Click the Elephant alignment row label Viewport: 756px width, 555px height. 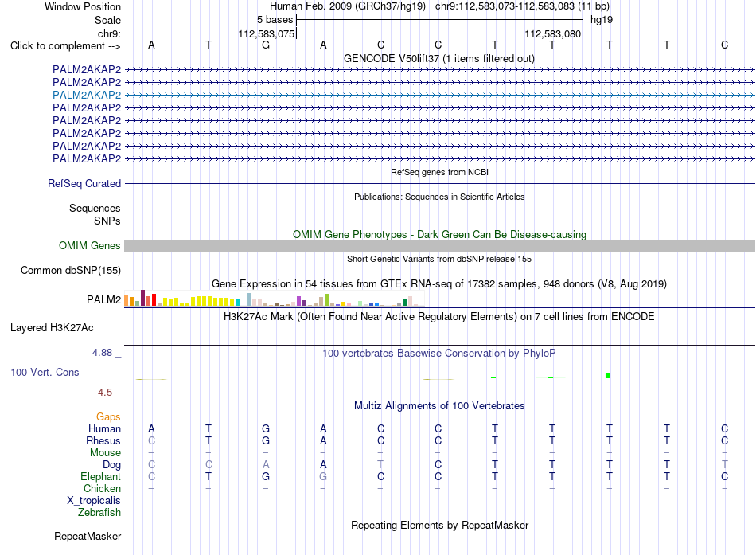click(100, 477)
